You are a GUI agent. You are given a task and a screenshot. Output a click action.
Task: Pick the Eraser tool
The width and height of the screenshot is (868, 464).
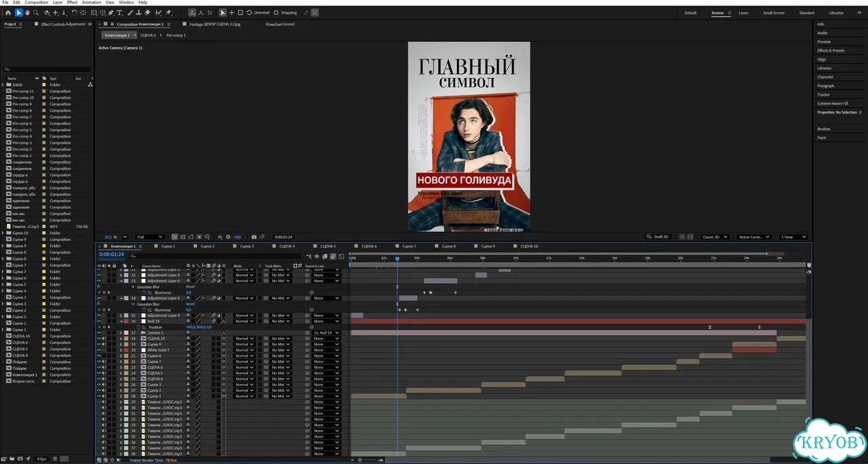(149, 13)
